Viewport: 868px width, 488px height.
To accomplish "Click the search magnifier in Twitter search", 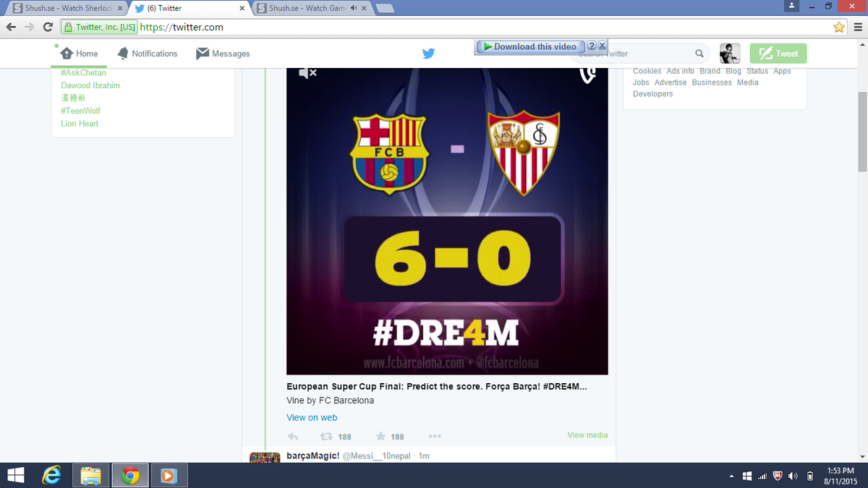I will coord(699,53).
